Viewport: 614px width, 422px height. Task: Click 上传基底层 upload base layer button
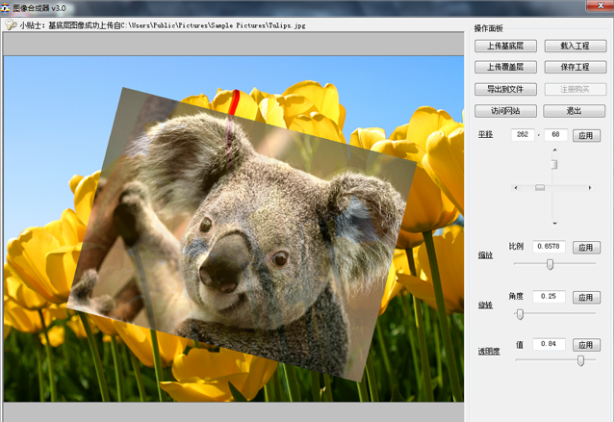[x=506, y=46]
